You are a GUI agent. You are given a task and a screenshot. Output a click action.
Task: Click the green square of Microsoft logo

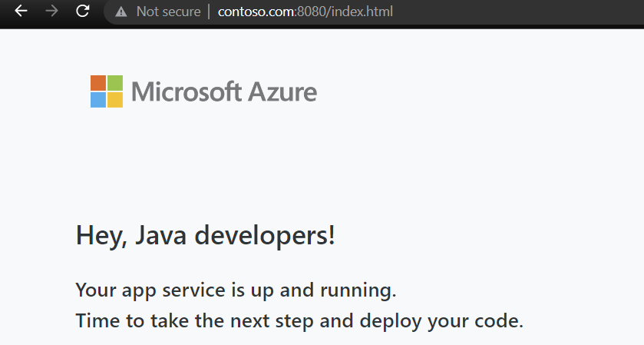(x=115, y=83)
